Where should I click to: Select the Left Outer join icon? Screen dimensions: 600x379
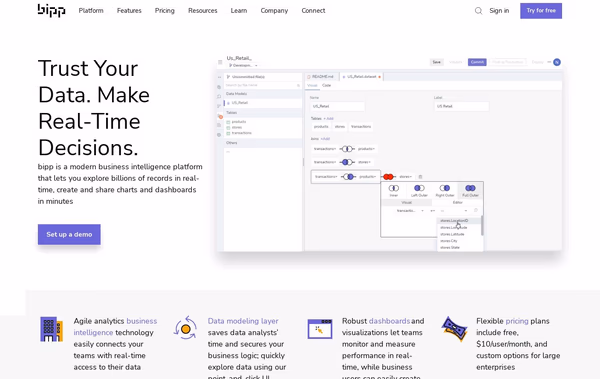click(419, 188)
